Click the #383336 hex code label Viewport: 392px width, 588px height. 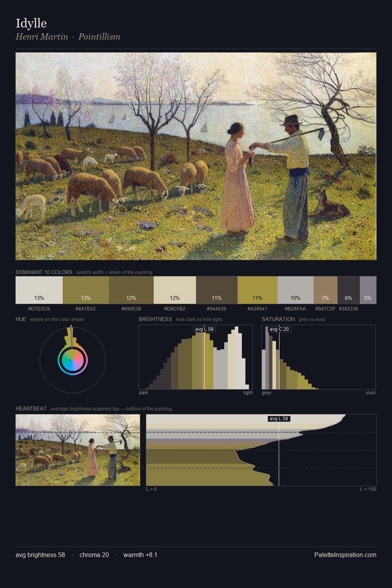point(348,309)
